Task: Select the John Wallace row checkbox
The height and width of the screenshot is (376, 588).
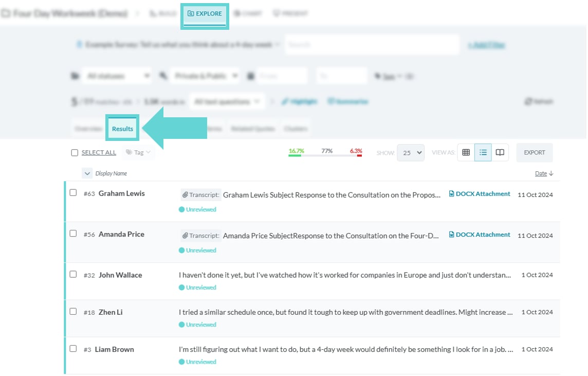Action: click(73, 274)
